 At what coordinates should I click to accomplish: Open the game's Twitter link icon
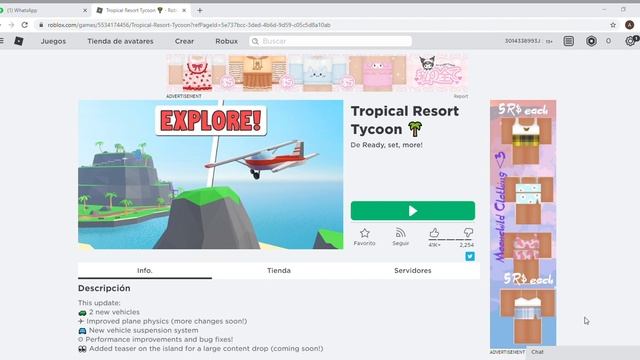470,256
